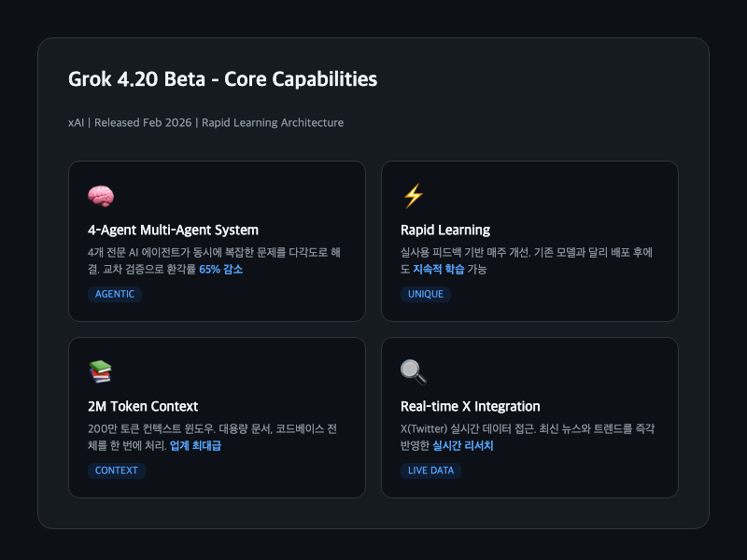The width and height of the screenshot is (747, 560).
Task: Click the LIVE DATA tag badge
Action: click(430, 470)
